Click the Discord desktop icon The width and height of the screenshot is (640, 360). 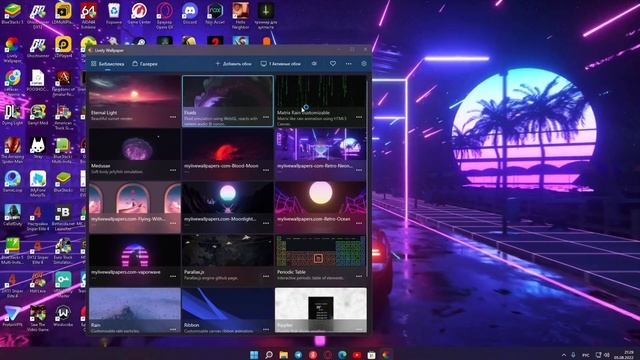[190, 14]
